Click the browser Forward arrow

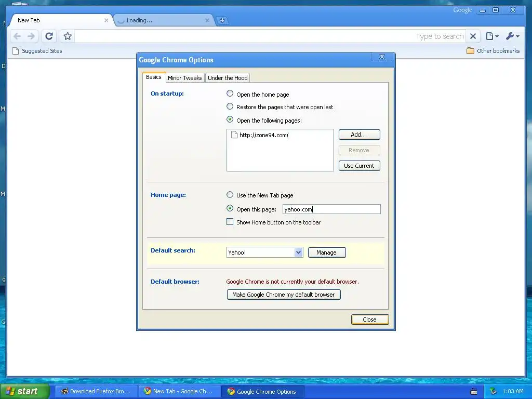point(31,36)
